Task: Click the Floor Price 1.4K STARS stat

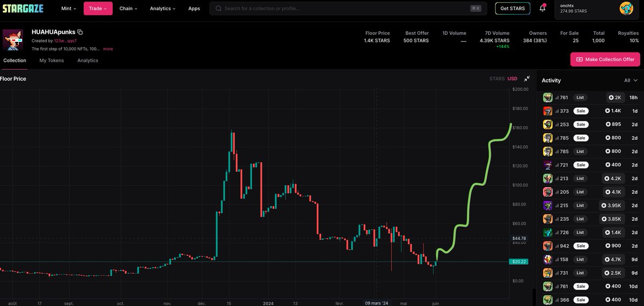Action: 377,37
